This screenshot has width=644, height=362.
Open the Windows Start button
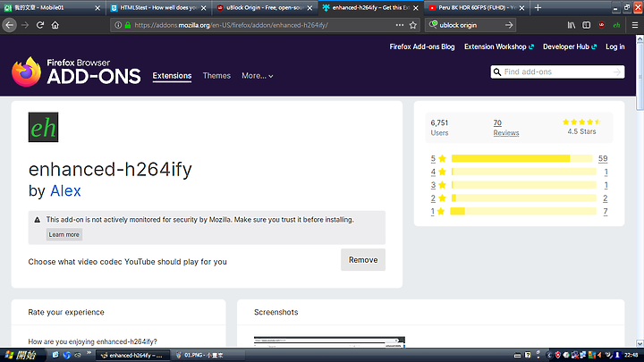tap(20, 355)
